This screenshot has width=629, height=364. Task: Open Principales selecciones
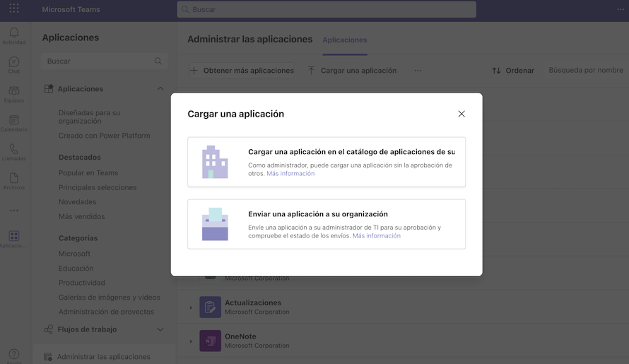[x=98, y=187]
